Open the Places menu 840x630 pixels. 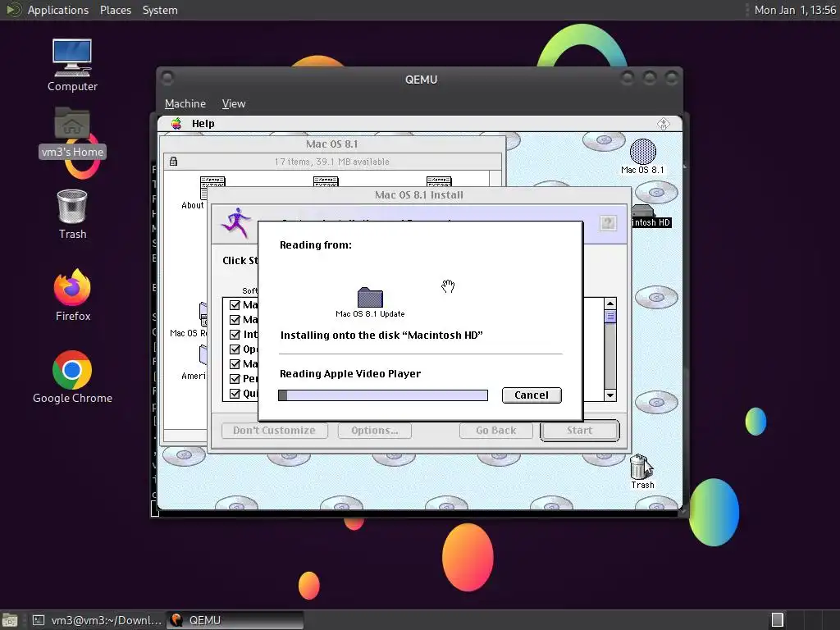tap(115, 10)
